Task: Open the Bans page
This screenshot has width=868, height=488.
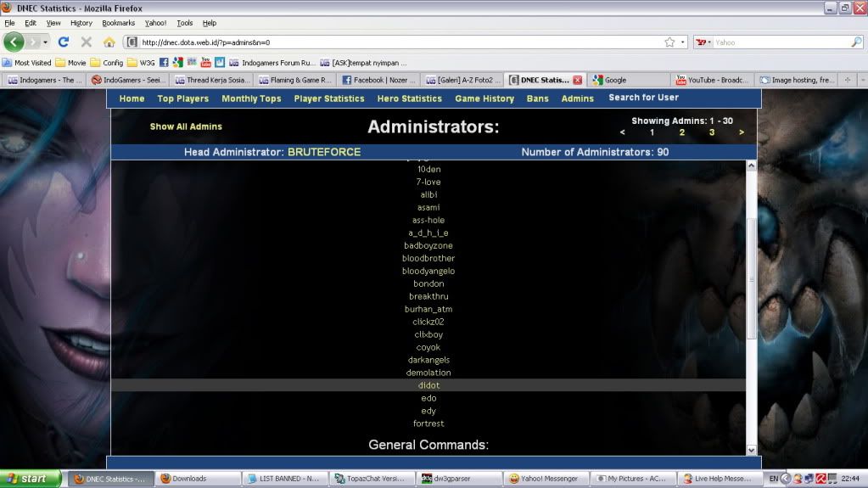Action: click(x=538, y=98)
